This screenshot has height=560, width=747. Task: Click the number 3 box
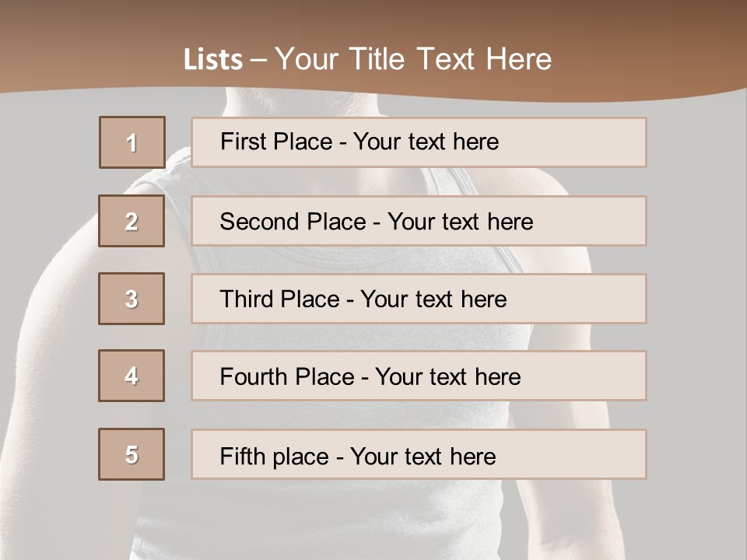tap(132, 299)
